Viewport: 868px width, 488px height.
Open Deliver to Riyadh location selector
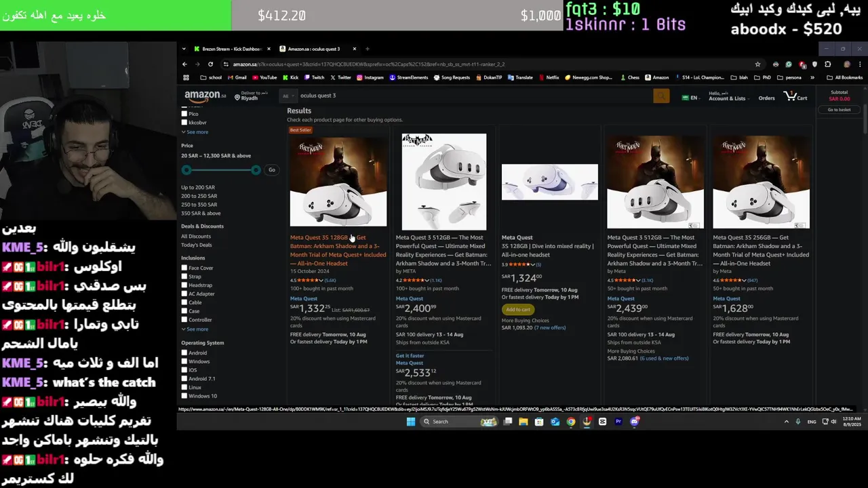pyautogui.click(x=251, y=96)
